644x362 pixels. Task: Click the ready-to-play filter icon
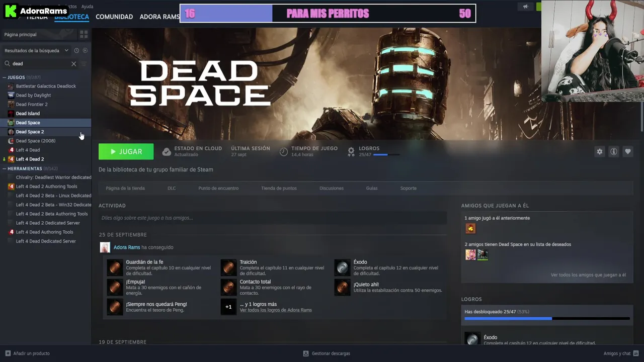pos(85,50)
